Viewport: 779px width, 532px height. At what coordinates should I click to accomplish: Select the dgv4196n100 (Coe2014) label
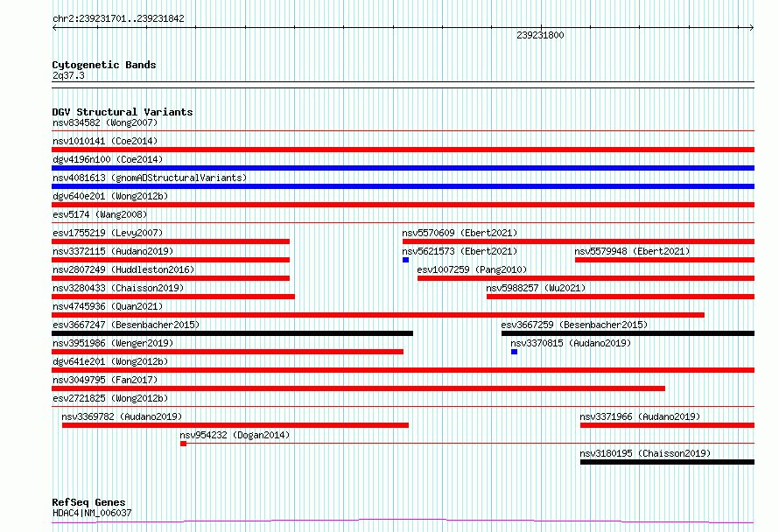pyautogui.click(x=108, y=159)
